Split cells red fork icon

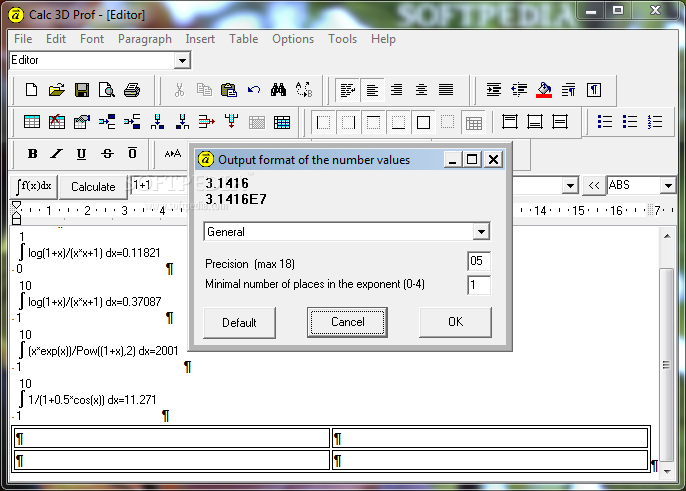tap(231, 122)
